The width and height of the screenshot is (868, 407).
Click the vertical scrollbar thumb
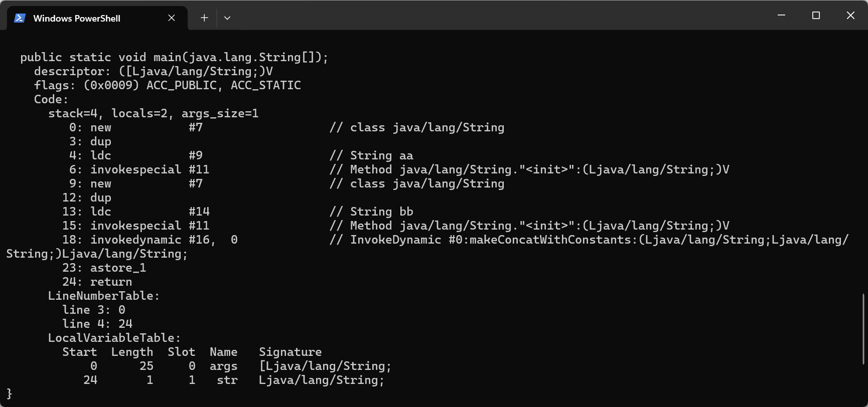863,328
